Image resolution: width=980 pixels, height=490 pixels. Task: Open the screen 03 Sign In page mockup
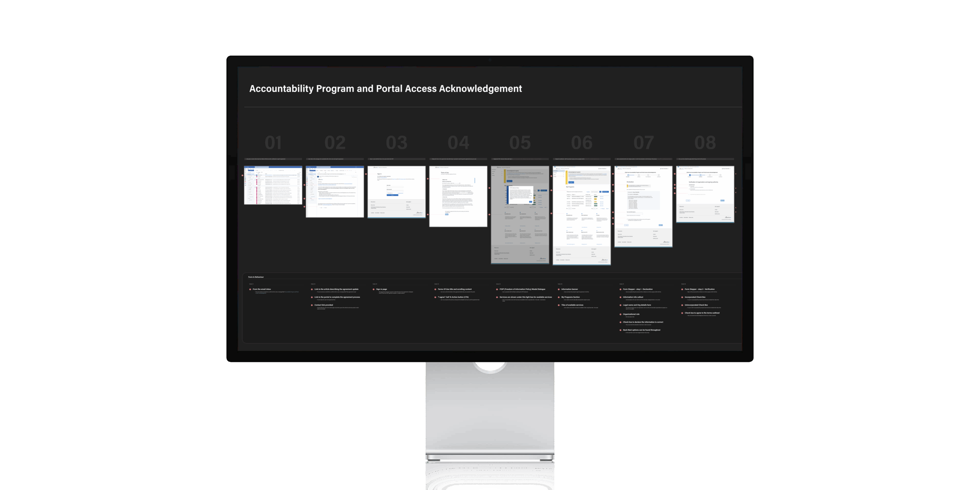click(x=397, y=192)
